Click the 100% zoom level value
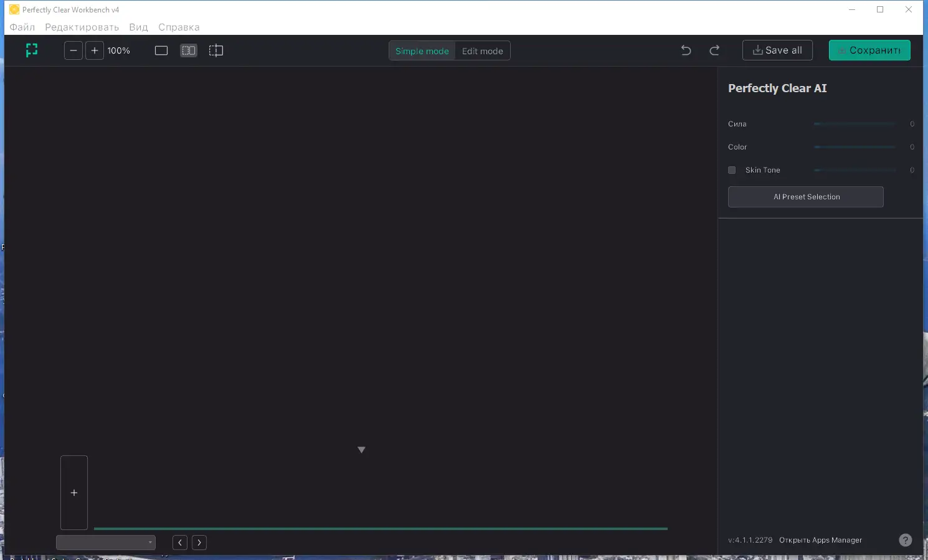Viewport: 928px width, 560px height. 118,51
